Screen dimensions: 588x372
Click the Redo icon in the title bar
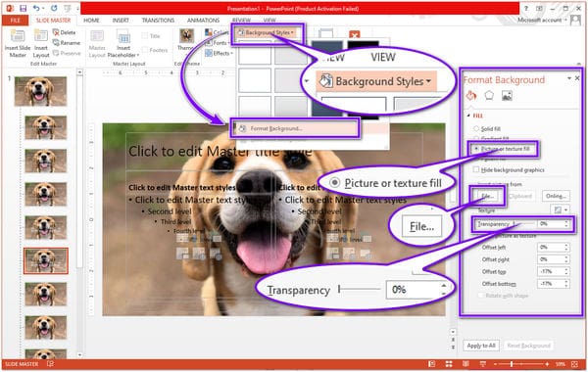(54, 8)
